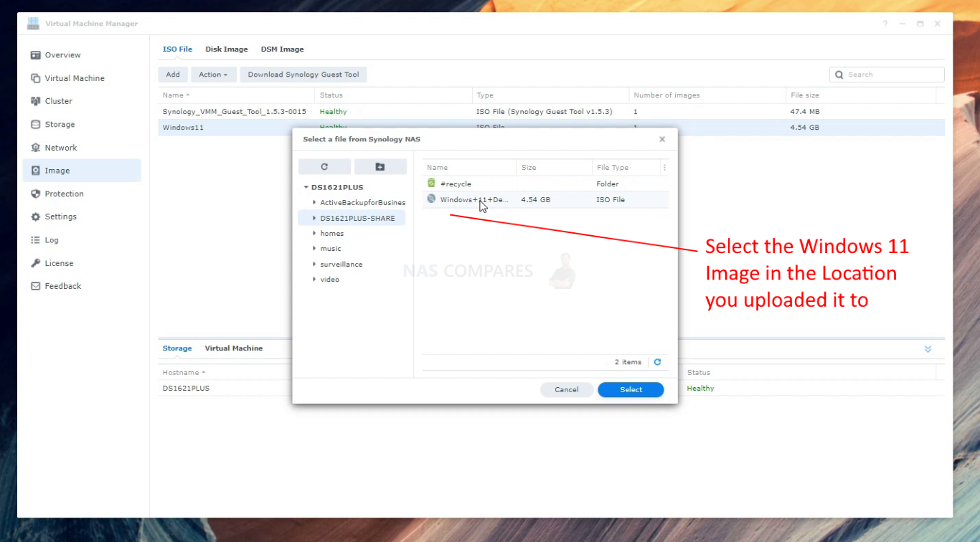980x542 pixels.
Task: Open the Overview section in the sidebar
Action: coord(62,55)
